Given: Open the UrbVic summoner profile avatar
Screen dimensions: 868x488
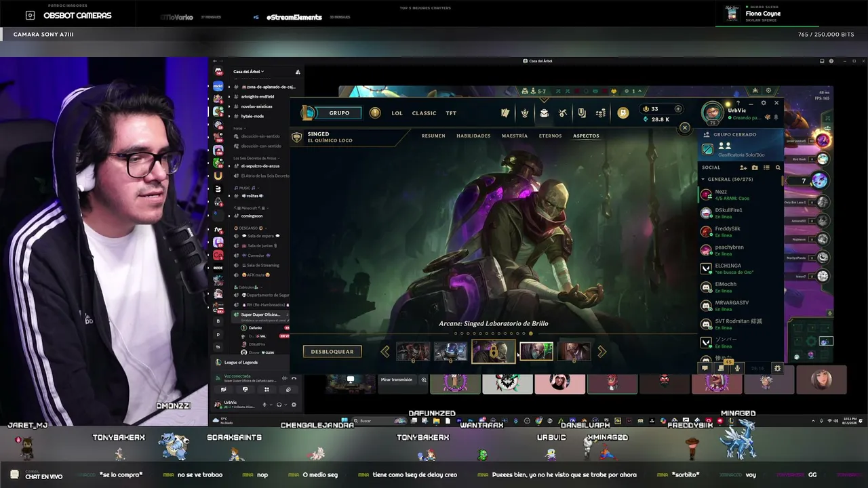Looking at the screenshot, I should coord(713,113).
